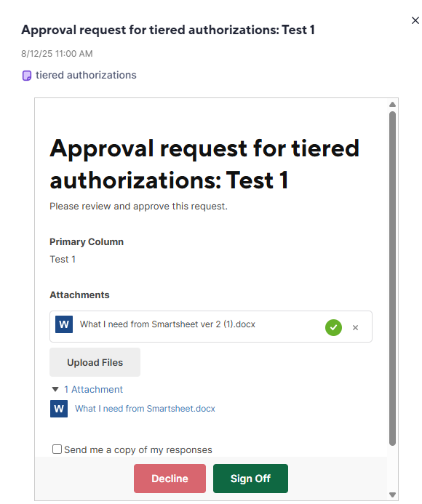The height and width of the screenshot is (504, 422).
Task: Click the uploaded file name What I need ver 2
Action: pos(167,324)
